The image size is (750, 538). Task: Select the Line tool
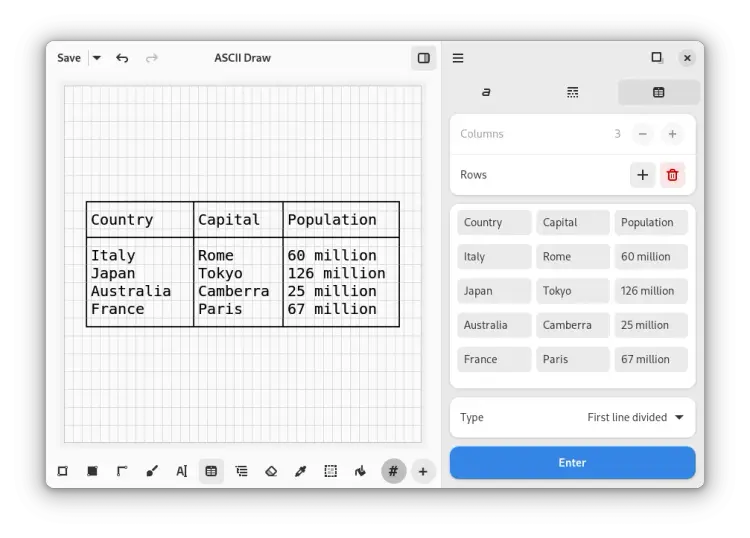click(122, 471)
